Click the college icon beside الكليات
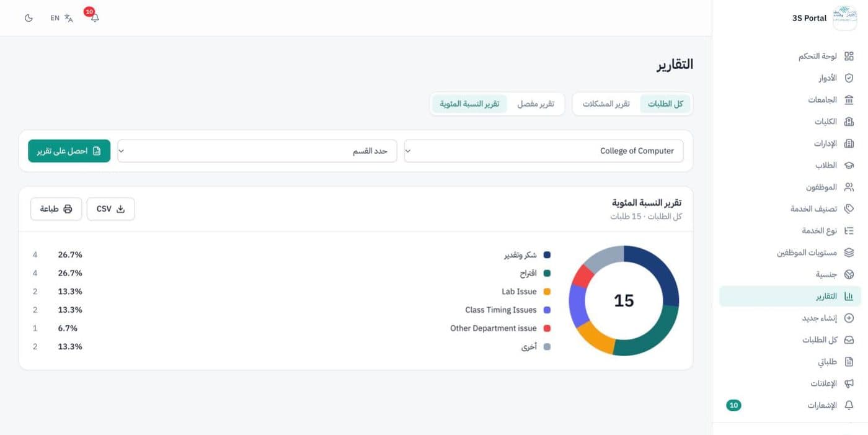The width and height of the screenshot is (868, 435). (x=849, y=122)
